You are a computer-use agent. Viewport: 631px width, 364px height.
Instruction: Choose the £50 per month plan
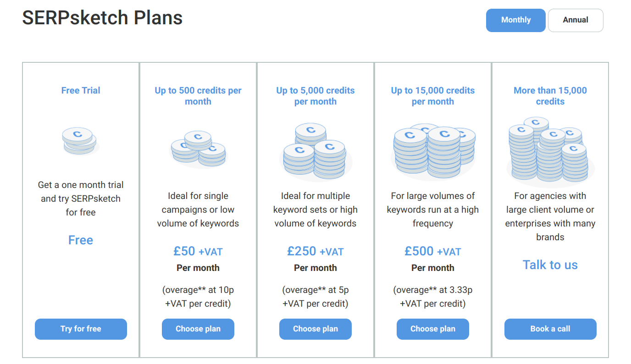[x=198, y=329]
